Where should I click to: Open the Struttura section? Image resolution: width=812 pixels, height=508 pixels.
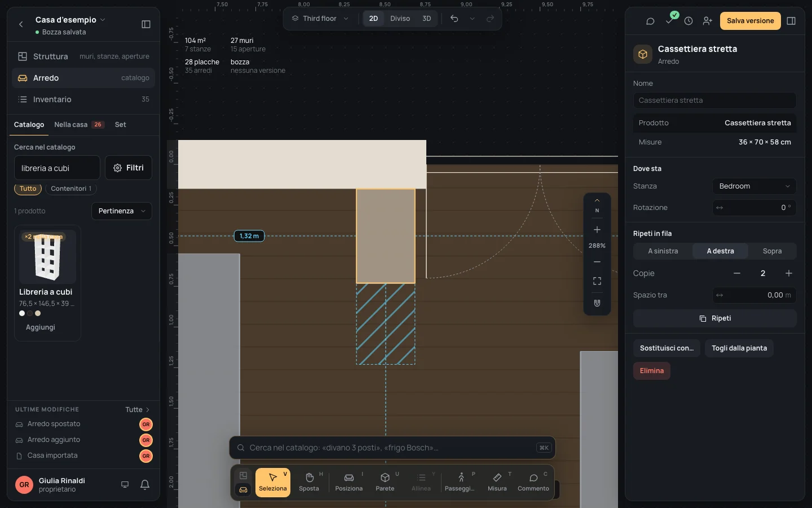coord(83,56)
